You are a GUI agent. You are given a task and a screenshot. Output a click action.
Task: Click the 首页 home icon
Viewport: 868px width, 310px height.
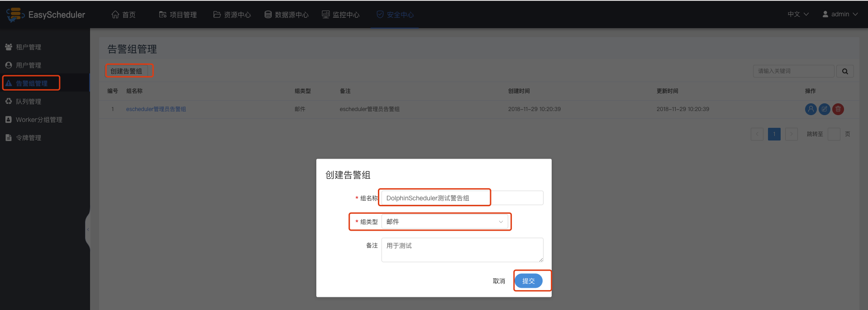click(x=115, y=15)
